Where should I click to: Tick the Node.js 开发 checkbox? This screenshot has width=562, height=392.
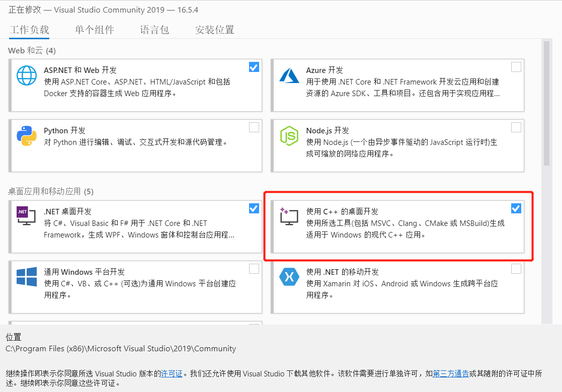(516, 127)
